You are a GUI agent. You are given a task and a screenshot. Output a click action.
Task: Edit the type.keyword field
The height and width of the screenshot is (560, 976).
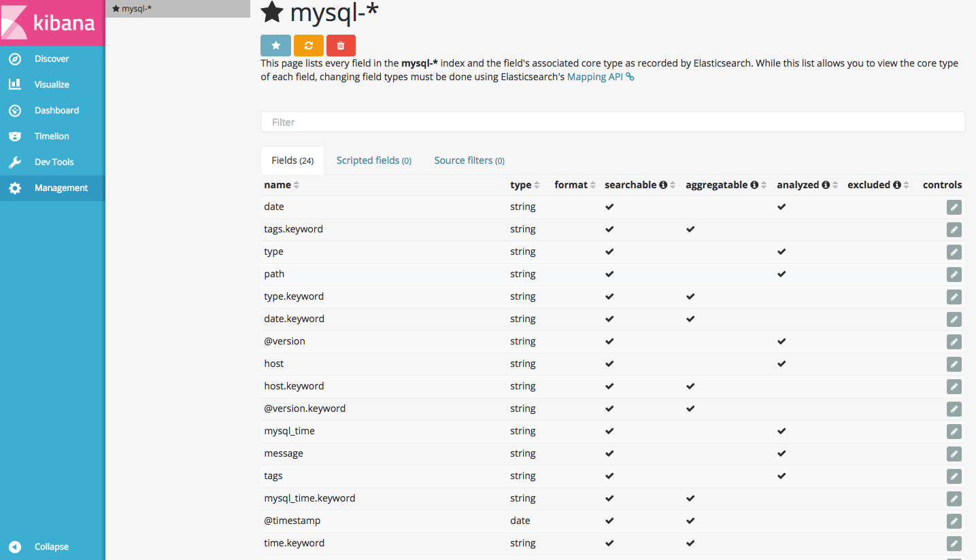point(954,297)
